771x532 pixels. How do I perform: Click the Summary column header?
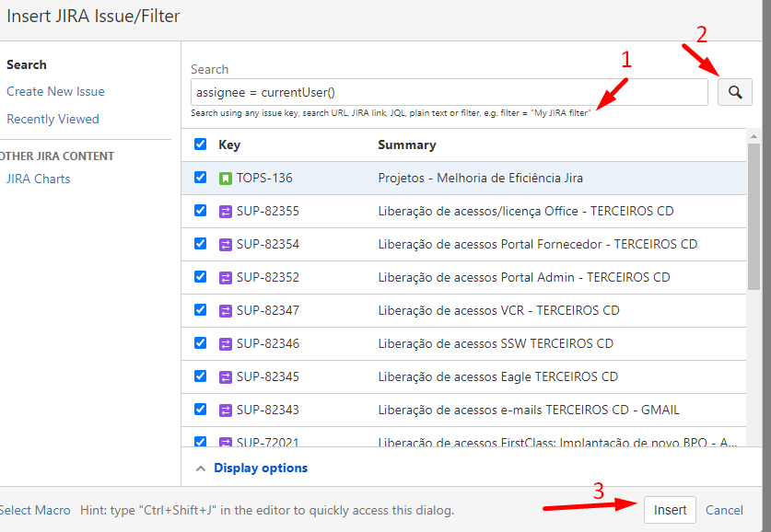pos(406,145)
